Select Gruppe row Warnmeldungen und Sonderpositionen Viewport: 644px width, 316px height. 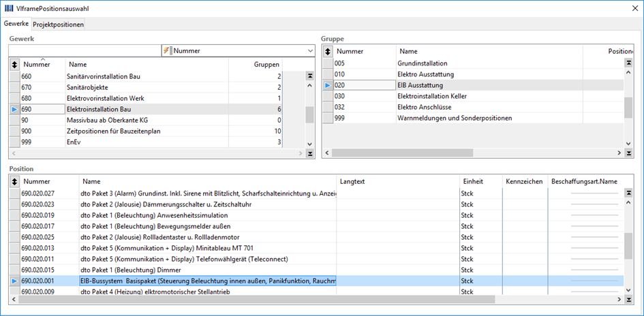[473, 118]
